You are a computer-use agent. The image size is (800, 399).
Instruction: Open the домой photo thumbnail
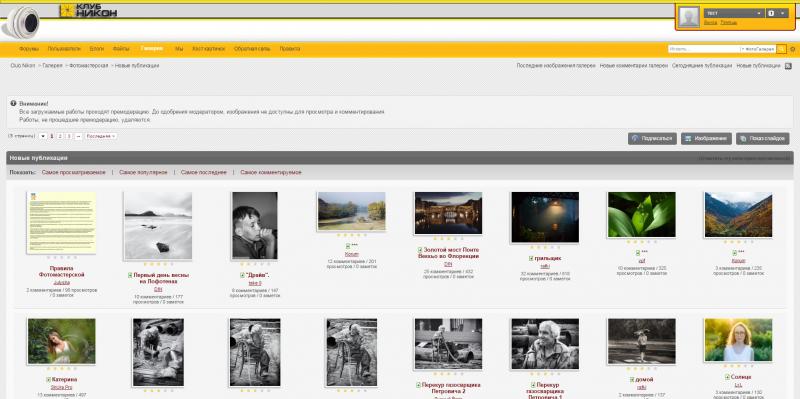(x=641, y=341)
